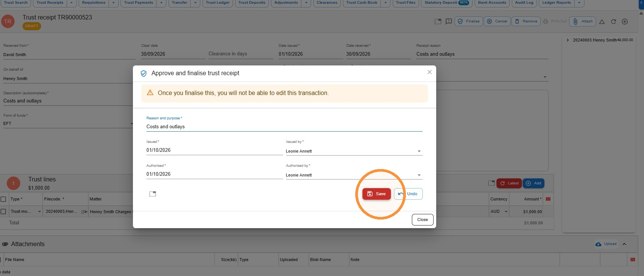Expand the Ledger Reports dropdown arrow

pyautogui.click(x=579, y=3)
